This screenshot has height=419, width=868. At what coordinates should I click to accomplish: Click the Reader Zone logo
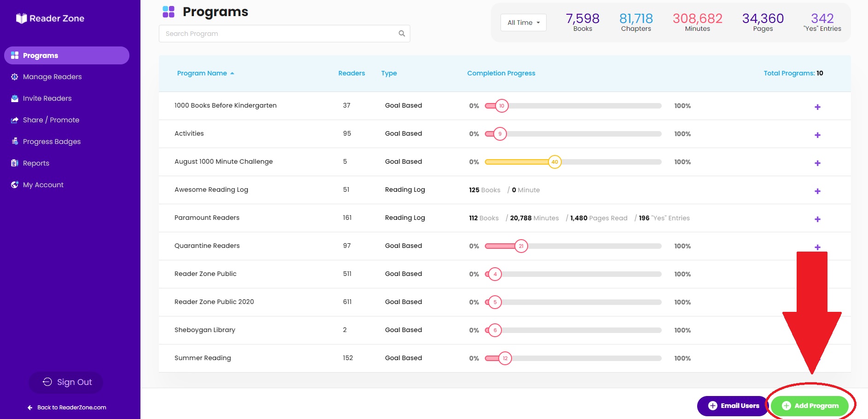[50, 18]
